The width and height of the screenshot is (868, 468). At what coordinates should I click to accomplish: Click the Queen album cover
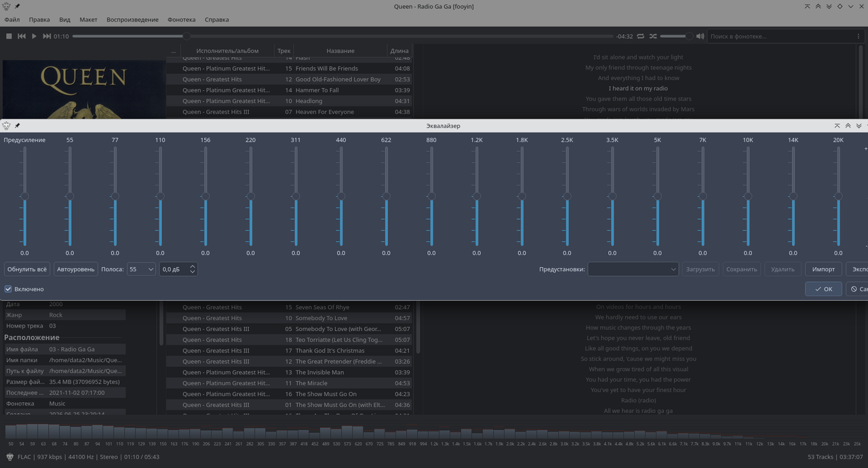click(84, 90)
